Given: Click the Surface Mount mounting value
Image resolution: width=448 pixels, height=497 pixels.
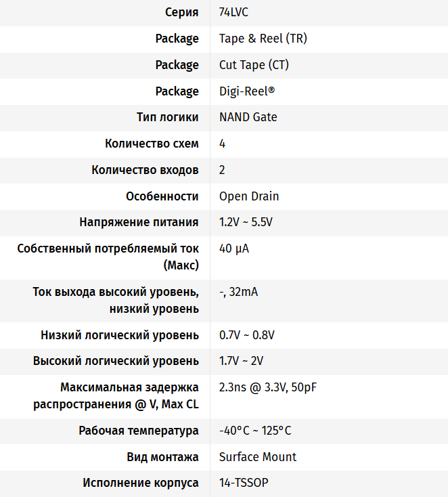Looking at the screenshot, I should [x=258, y=457].
